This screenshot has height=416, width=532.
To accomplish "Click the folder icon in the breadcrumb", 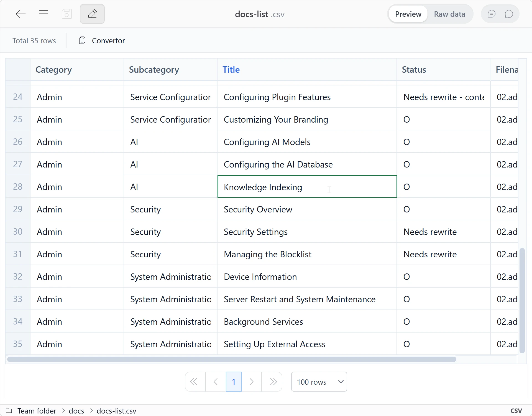I will pos(9,410).
